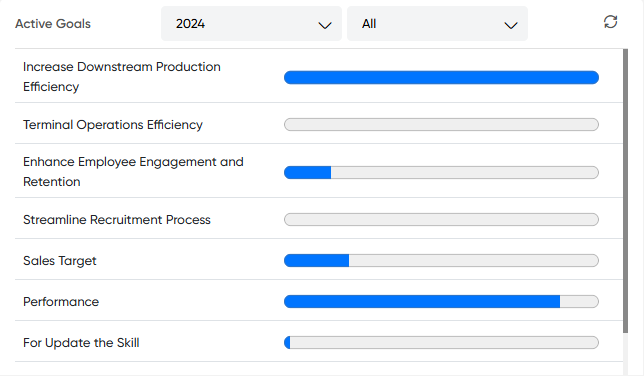Select Enhance Employee Engagement and Retention goal

point(133,172)
